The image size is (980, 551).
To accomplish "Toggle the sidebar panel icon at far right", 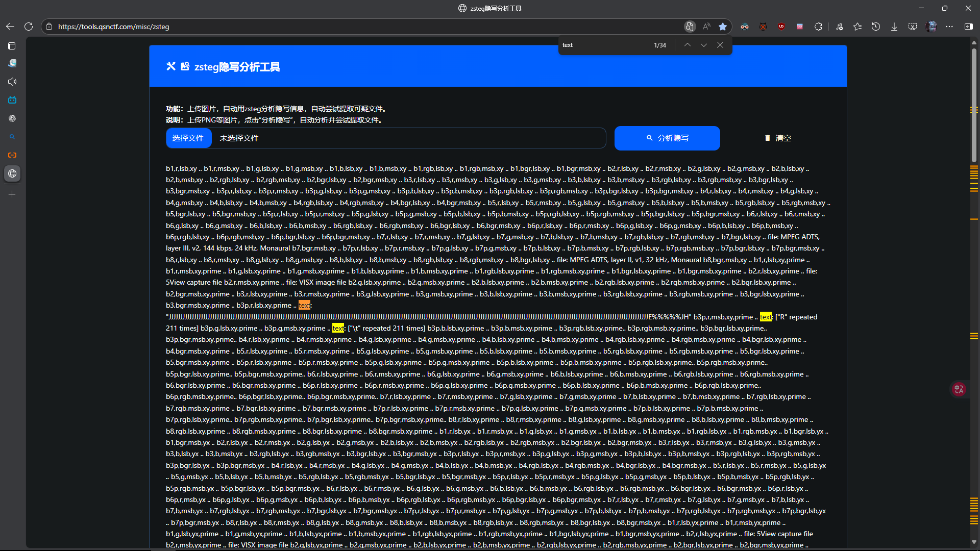I will (x=968, y=27).
